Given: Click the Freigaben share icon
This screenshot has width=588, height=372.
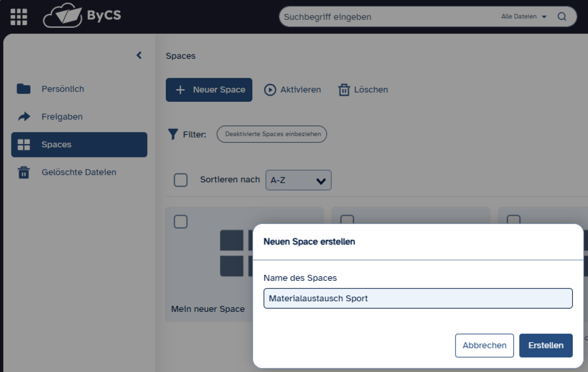Looking at the screenshot, I should [x=24, y=117].
